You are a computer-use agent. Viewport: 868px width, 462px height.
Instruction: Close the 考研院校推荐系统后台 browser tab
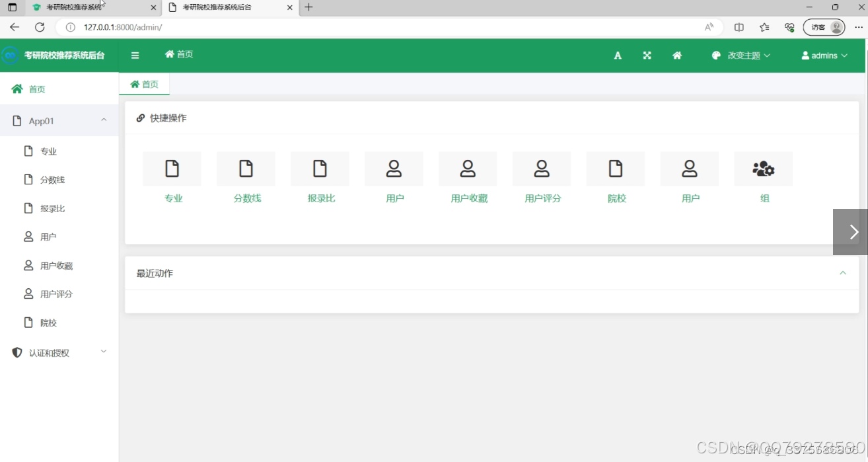(289, 7)
